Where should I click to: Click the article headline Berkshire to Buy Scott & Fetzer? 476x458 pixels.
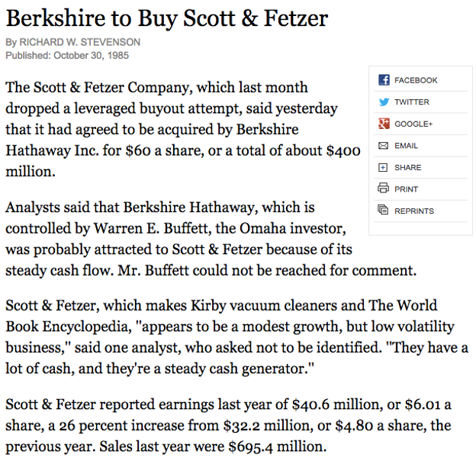167,18
